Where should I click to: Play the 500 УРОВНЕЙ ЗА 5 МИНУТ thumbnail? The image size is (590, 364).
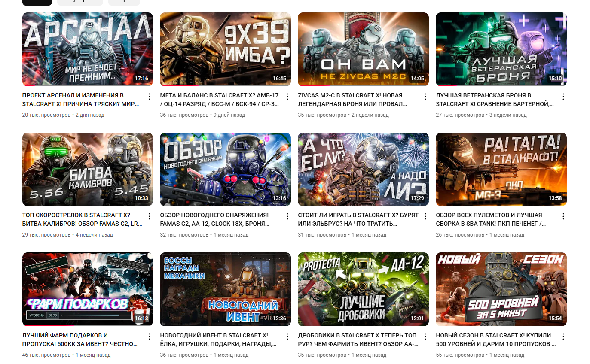click(501, 289)
